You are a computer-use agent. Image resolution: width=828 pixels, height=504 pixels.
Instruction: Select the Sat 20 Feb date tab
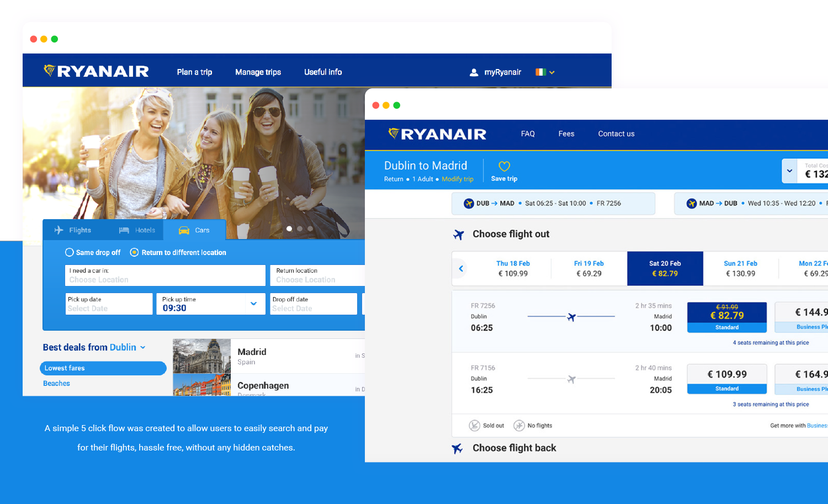(x=665, y=269)
